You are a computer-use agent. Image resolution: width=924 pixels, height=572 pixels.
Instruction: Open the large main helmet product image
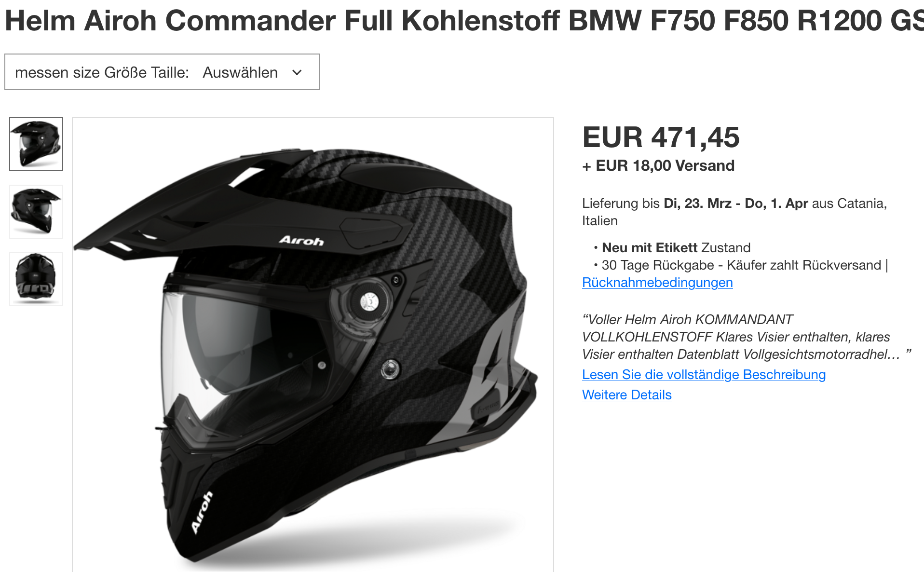pos(313,344)
